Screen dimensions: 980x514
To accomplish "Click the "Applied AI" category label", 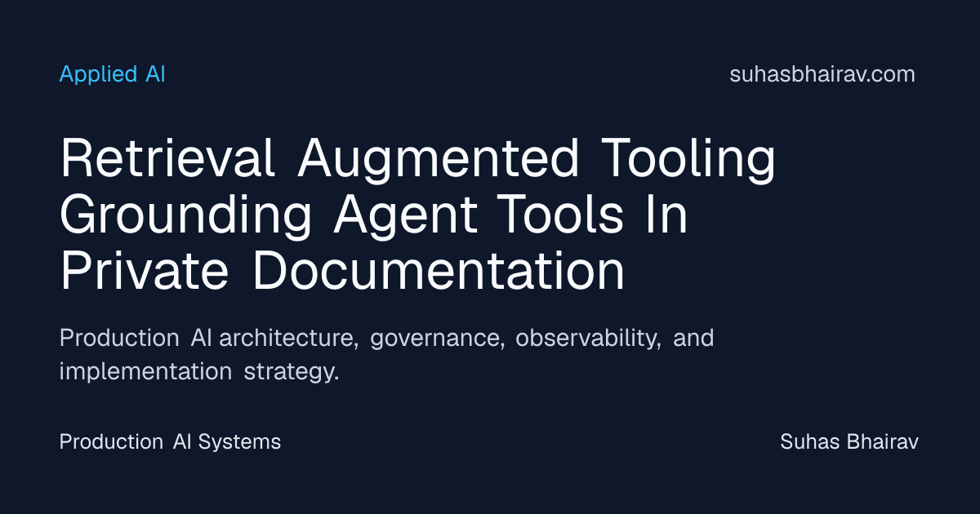I will 113,74.
